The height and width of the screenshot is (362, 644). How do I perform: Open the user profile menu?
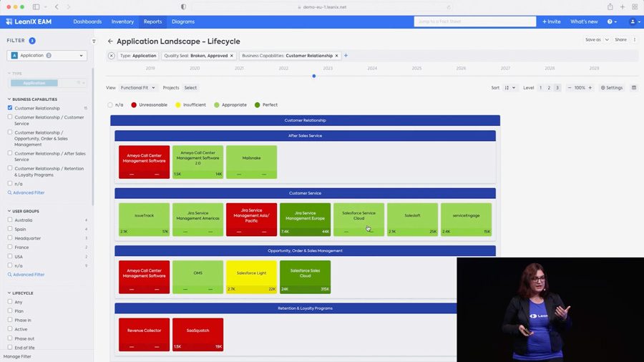point(635,21)
